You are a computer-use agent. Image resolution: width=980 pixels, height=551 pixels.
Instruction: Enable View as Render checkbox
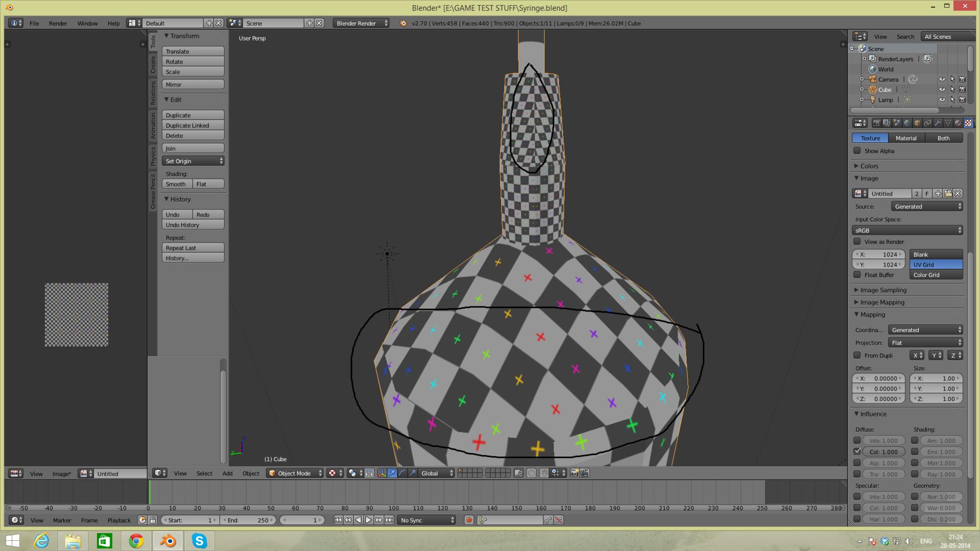click(x=857, y=242)
